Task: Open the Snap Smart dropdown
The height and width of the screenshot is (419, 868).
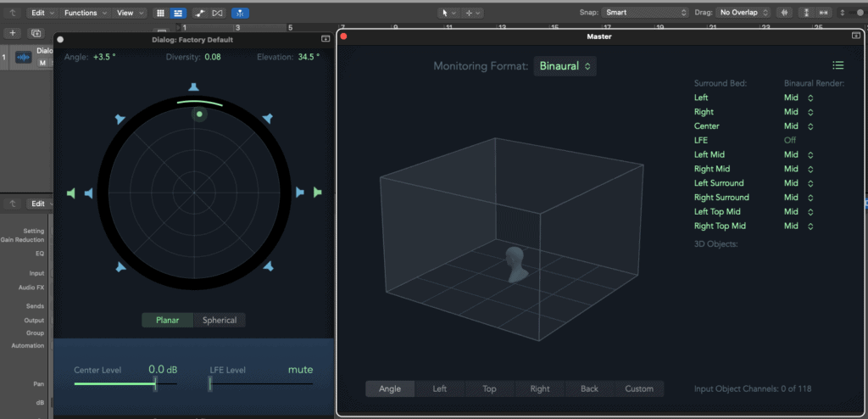Action: tap(647, 14)
